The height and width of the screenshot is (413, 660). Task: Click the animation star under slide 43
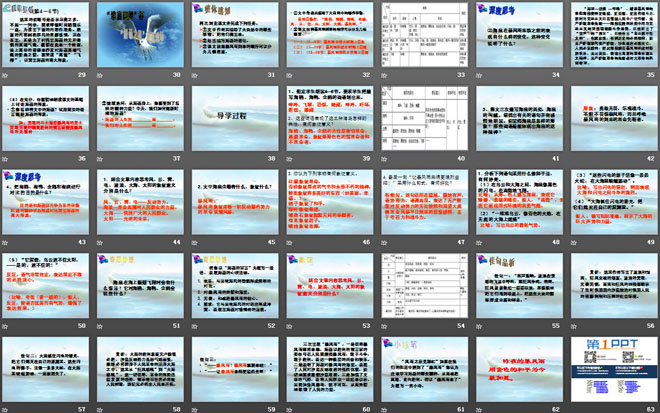(x=5, y=243)
